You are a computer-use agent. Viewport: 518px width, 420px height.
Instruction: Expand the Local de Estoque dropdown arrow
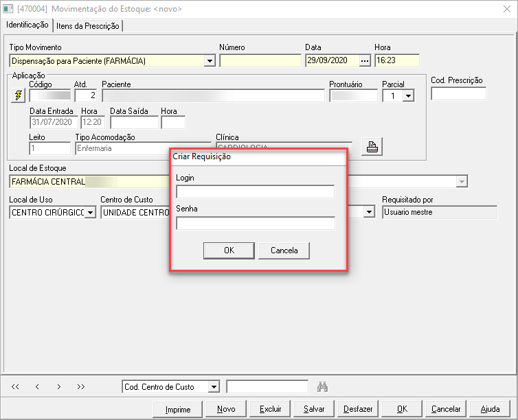click(462, 181)
